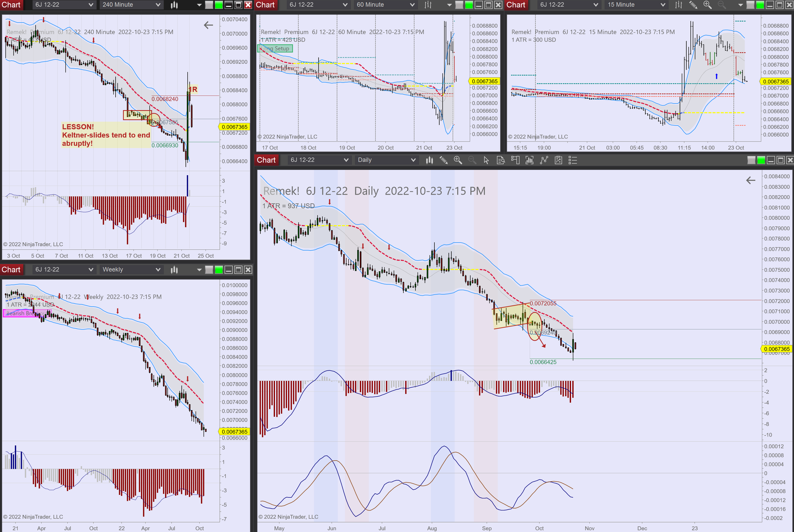This screenshot has height=532, width=794.
Task: Open the 240 Minute interval dropdown
Action: [x=131, y=5]
